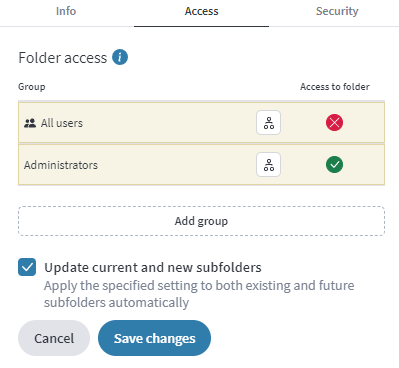Click Save changes
399x368 pixels.
click(154, 338)
